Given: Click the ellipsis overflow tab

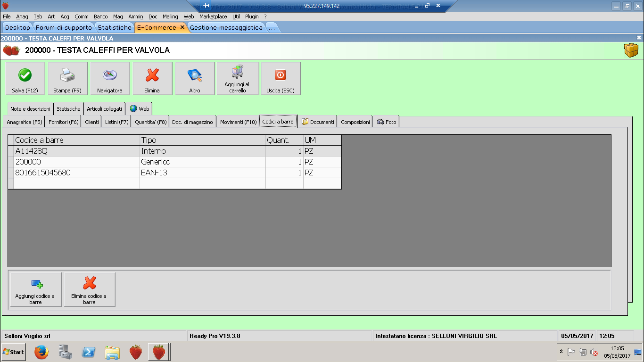Looking at the screenshot, I should [272, 27].
